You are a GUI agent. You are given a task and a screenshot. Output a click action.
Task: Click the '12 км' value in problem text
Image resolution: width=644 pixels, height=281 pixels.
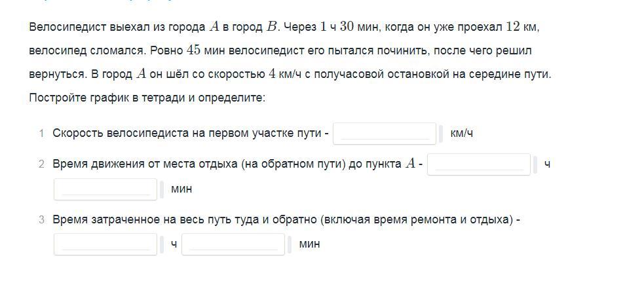point(522,27)
